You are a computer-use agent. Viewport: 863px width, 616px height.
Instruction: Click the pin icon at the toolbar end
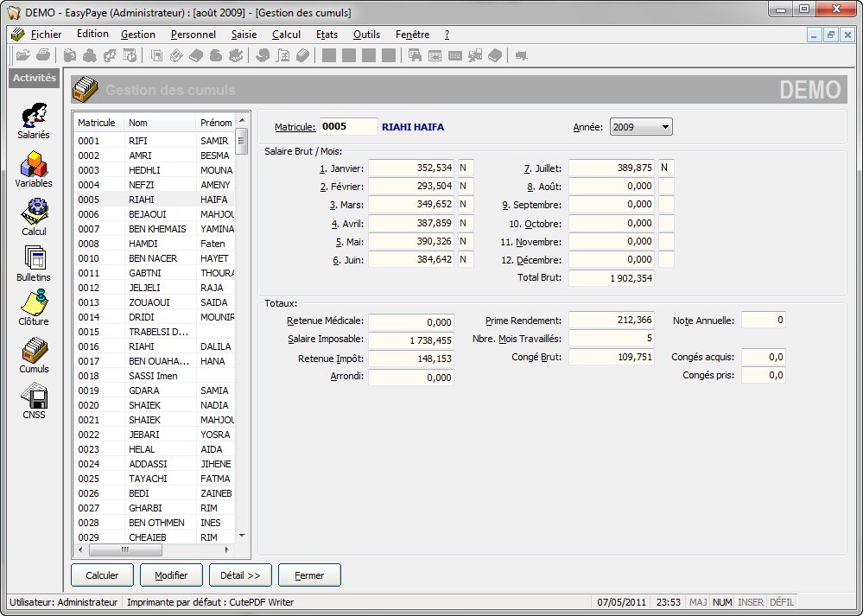click(x=521, y=55)
